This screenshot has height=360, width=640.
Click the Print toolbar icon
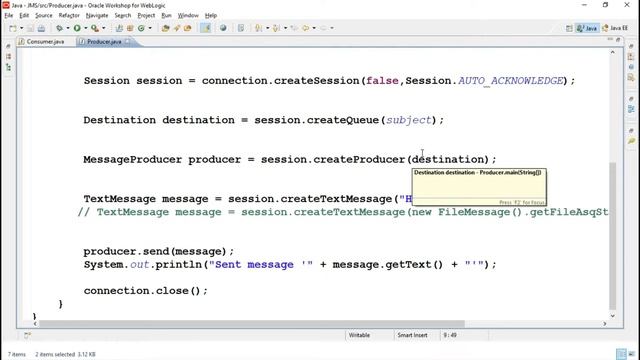tap(41, 28)
